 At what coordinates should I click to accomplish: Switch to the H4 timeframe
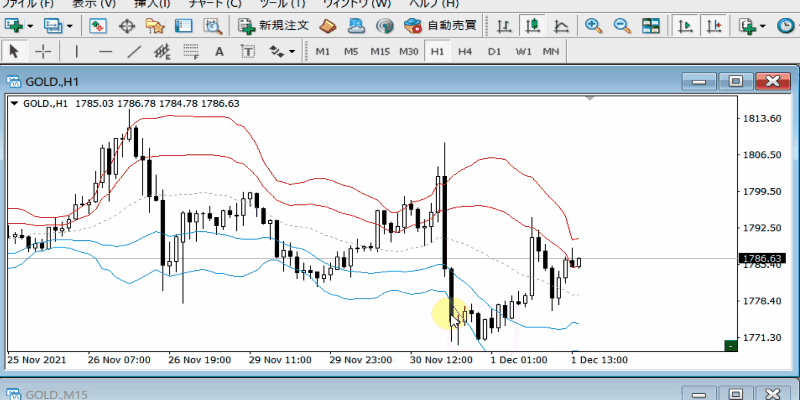click(465, 51)
